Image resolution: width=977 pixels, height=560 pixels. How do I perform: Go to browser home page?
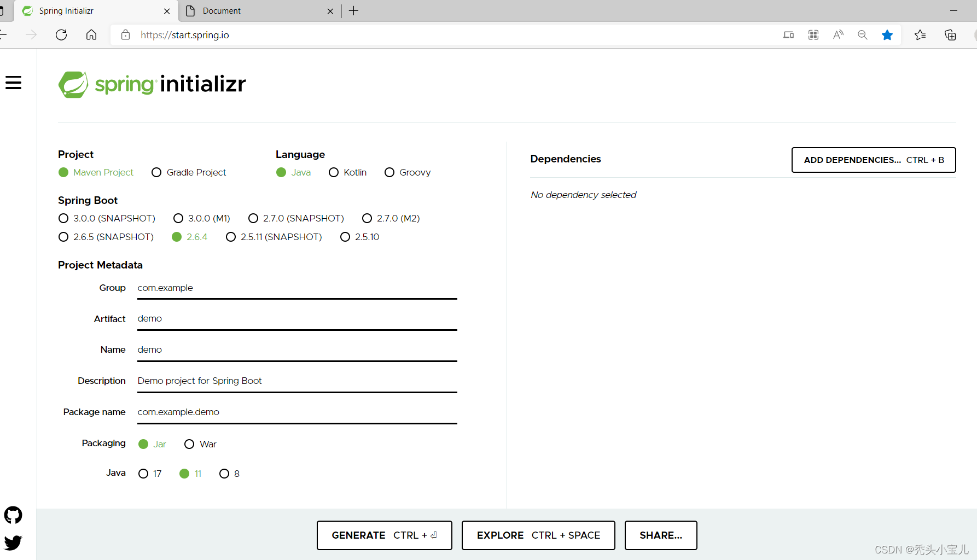click(91, 35)
